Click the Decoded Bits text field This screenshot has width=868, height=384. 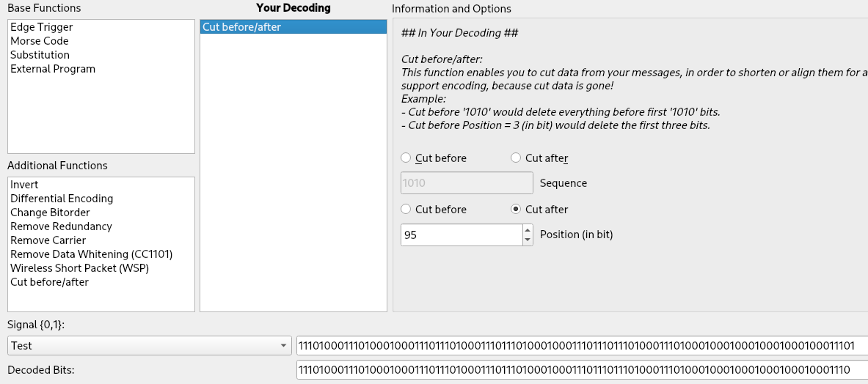tap(580, 371)
